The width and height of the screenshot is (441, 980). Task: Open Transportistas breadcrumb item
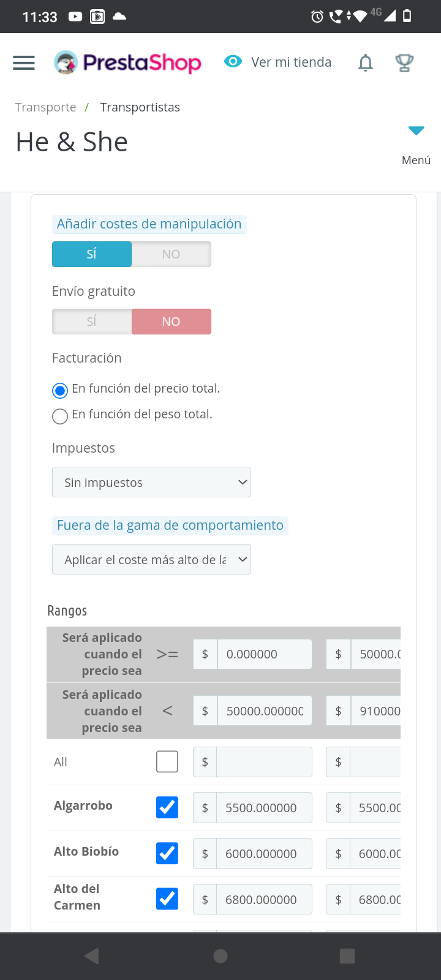(140, 108)
